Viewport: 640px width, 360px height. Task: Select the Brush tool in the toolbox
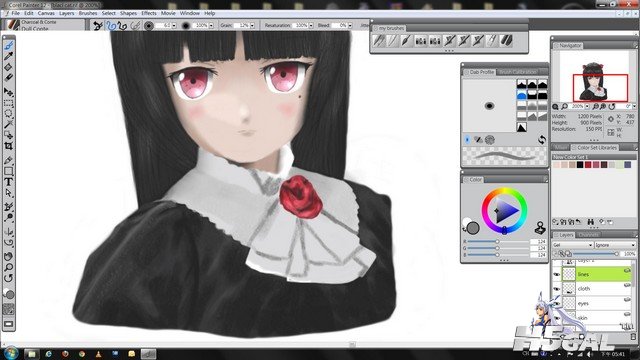(x=9, y=46)
